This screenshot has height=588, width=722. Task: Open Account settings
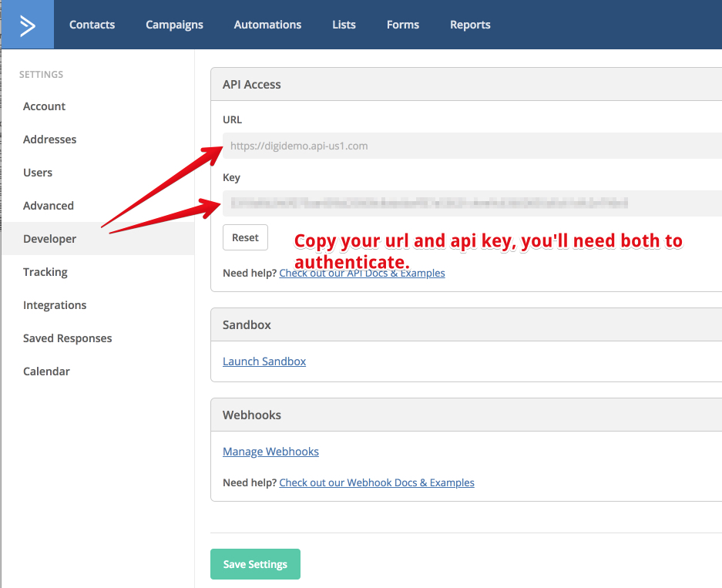[x=44, y=106]
